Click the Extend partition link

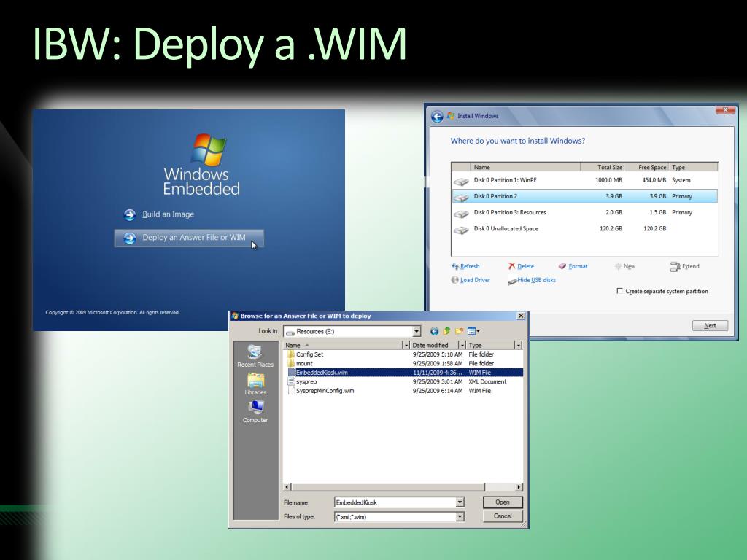[684, 266]
